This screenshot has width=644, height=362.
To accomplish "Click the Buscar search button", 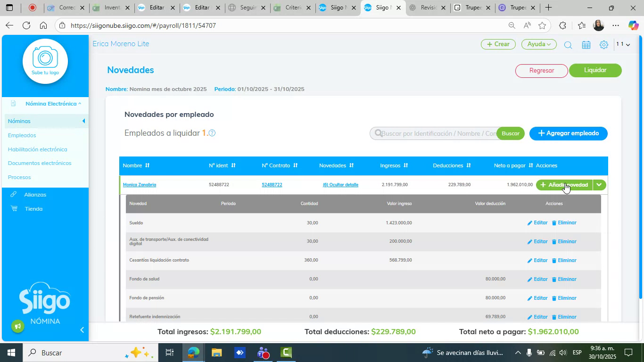I will (x=511, y=133).
